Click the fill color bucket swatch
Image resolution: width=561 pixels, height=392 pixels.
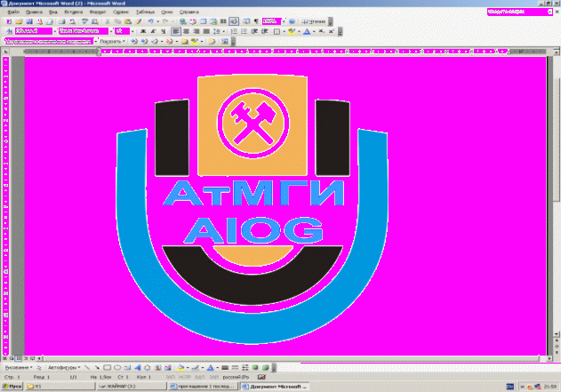pyautogui.click(x=179, y=367)
